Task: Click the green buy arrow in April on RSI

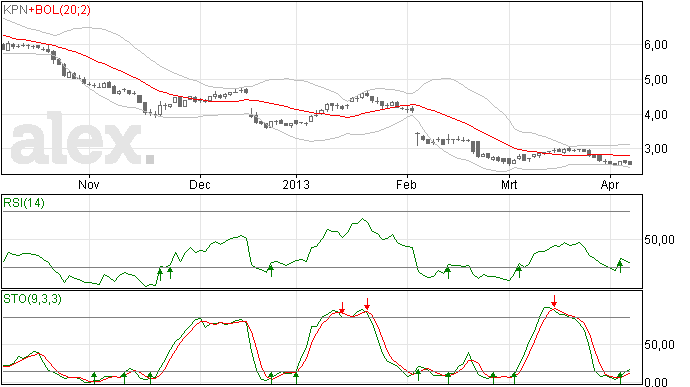Action: tap(620, 266)
